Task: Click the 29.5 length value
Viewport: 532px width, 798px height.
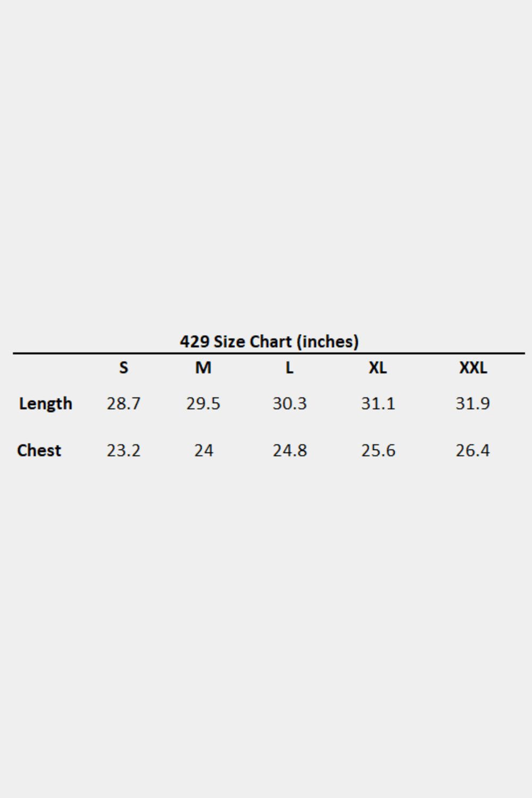Action: tap(203, 404)
